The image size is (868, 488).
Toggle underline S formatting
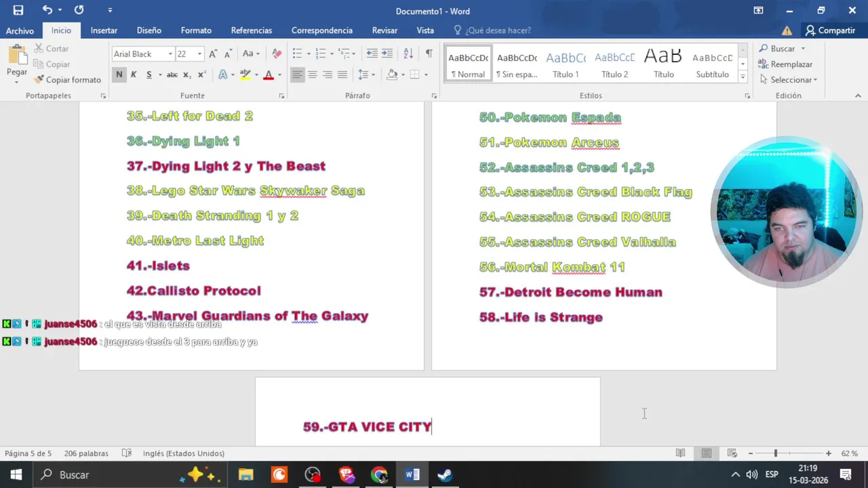coord(149,75)
